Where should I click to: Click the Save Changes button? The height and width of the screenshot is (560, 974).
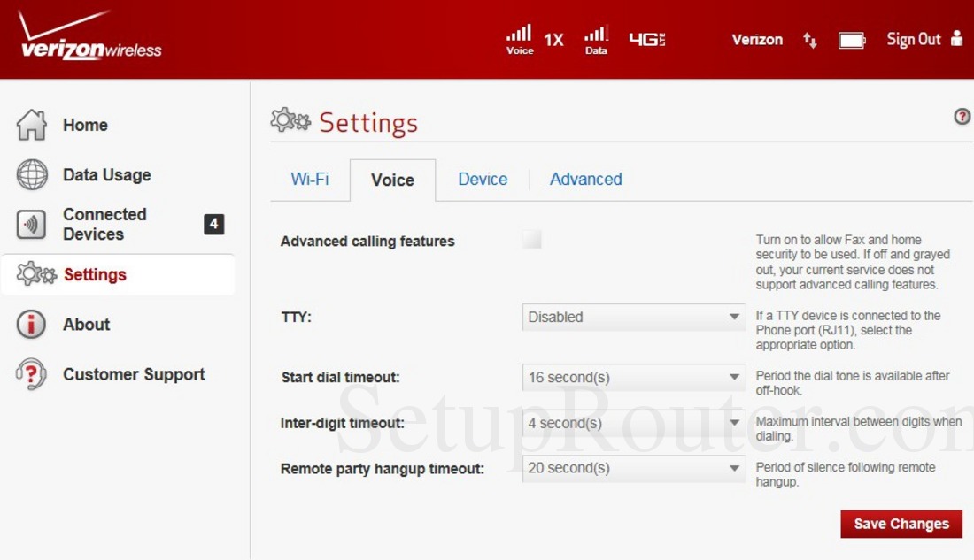click(901, 524)
